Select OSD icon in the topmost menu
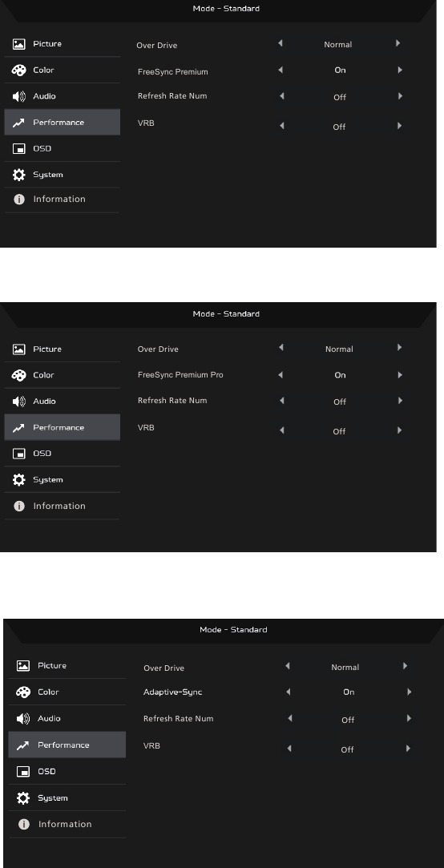444x868 pixels. click(x=18, y=149)
